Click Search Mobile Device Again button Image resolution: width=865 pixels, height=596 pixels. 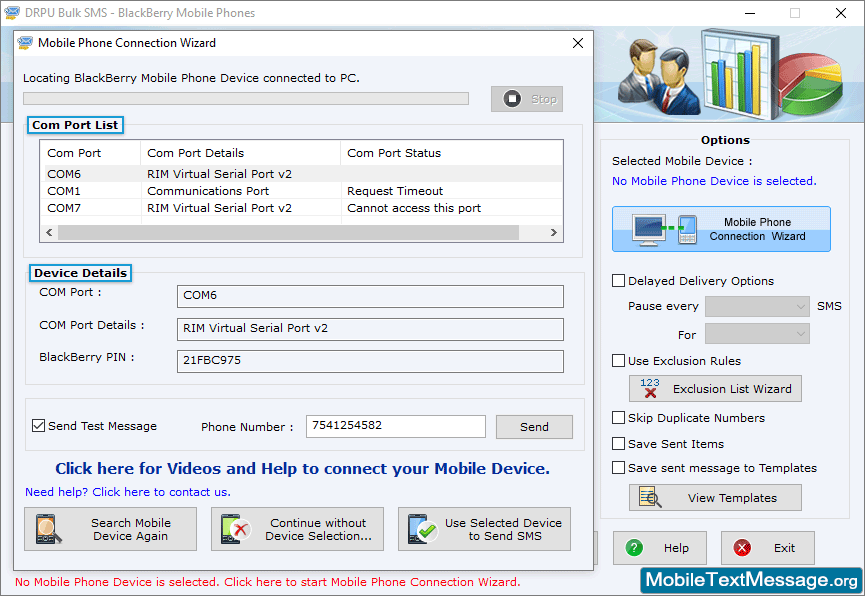coord(110,529)
